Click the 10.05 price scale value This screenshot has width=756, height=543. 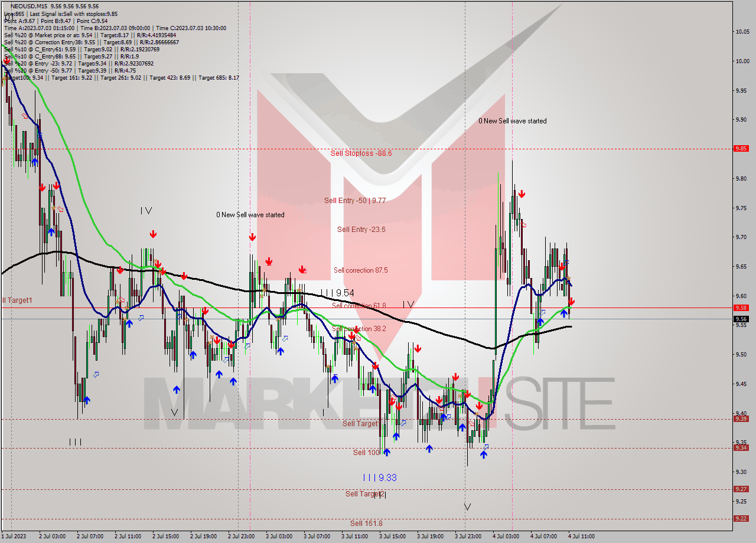click(x=742, y=32)
